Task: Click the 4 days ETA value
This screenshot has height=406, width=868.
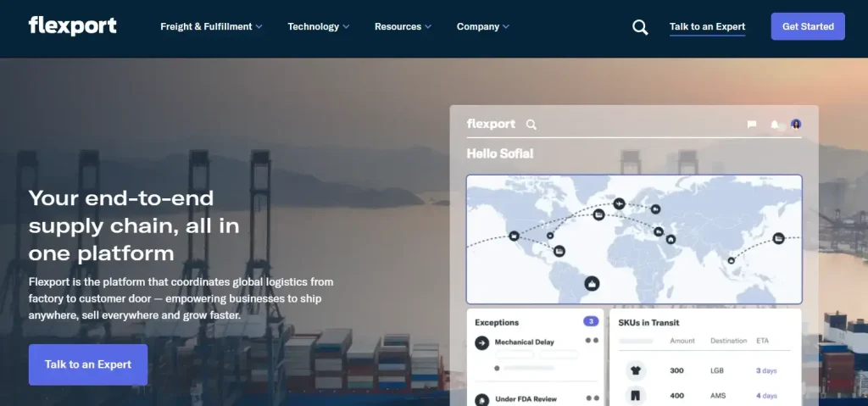Action: [x=766, y=396]
